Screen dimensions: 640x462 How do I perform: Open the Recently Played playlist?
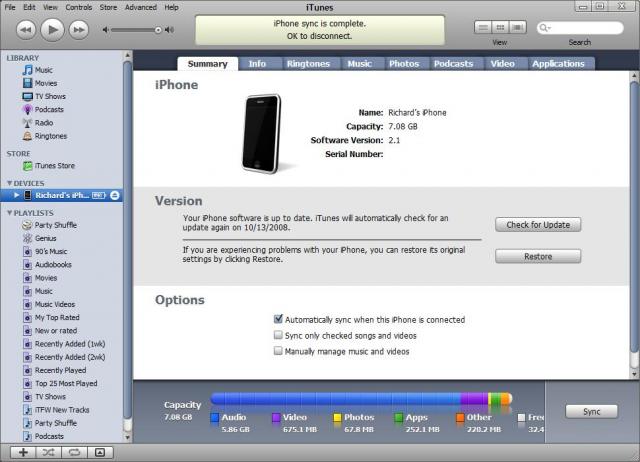(54, 370)
